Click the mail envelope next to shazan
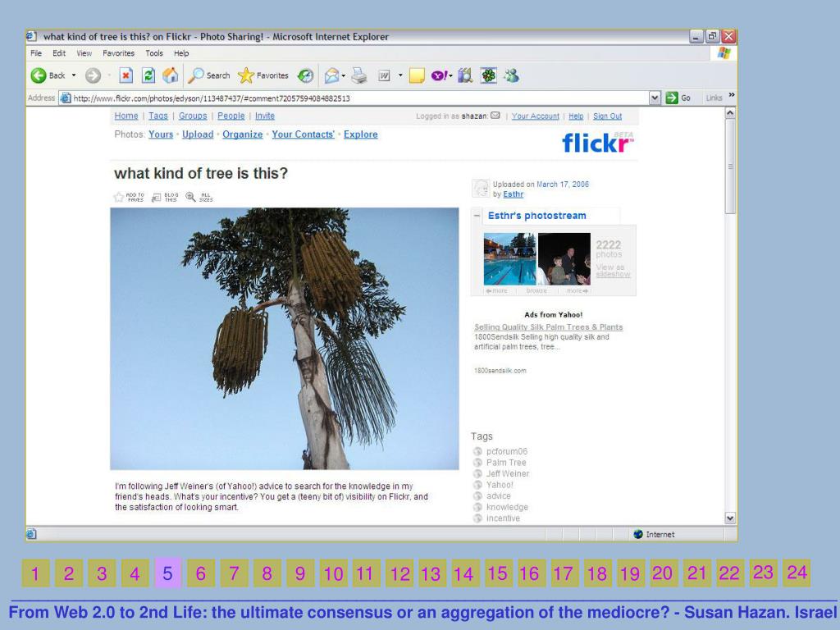Screen dimensions: 840x630 click(495, 116)
